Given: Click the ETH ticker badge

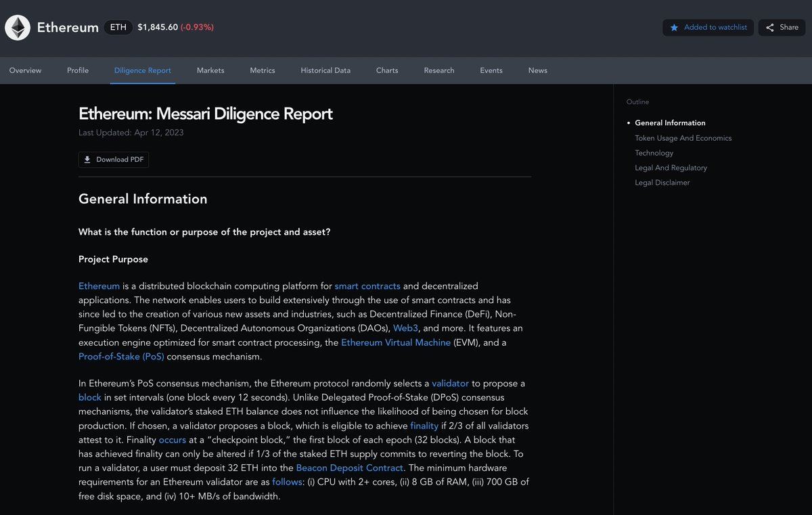Looking at the screenshot, I should click(118, 28).
